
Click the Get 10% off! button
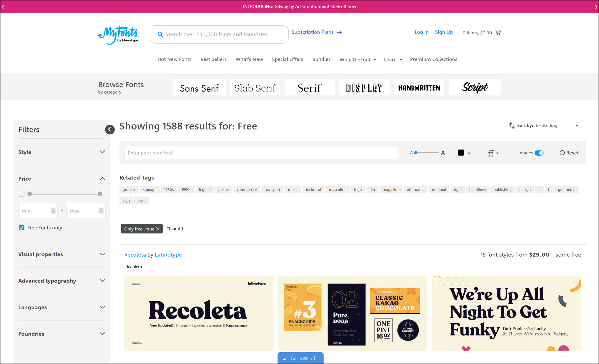pyautogui.click(x=300, y=358)
